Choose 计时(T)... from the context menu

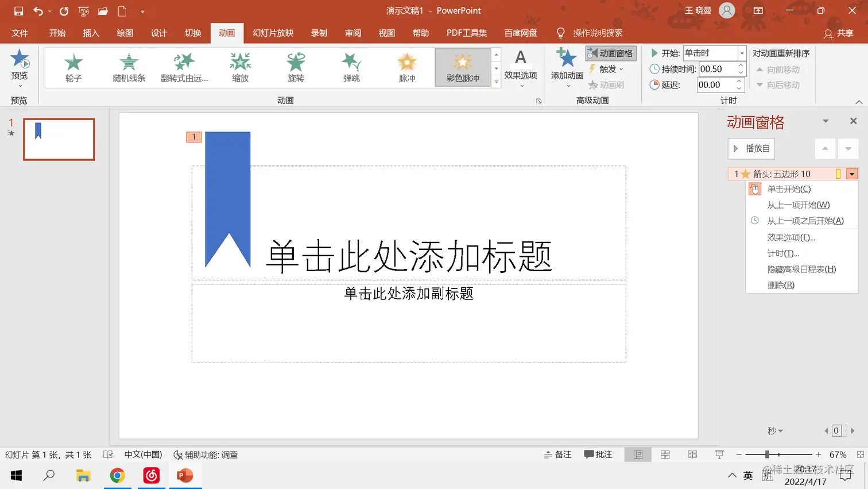coord(802,253)
